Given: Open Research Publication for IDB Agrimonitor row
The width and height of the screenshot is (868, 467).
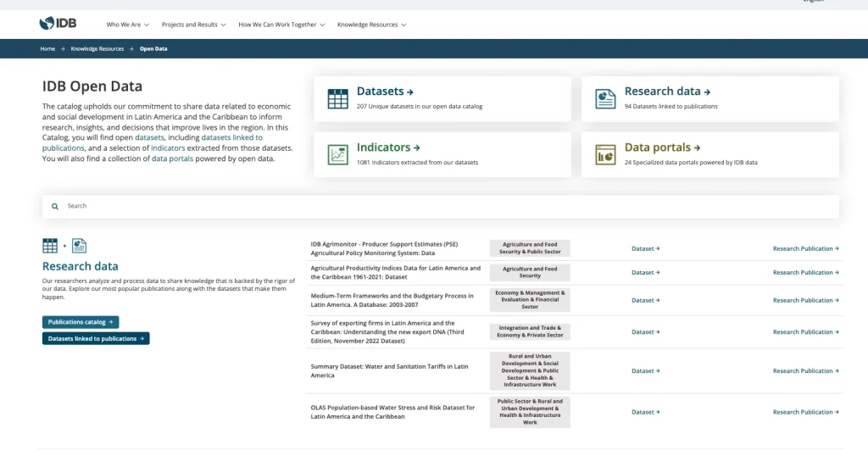Looking at the screenshot, I should coord(805,249).
